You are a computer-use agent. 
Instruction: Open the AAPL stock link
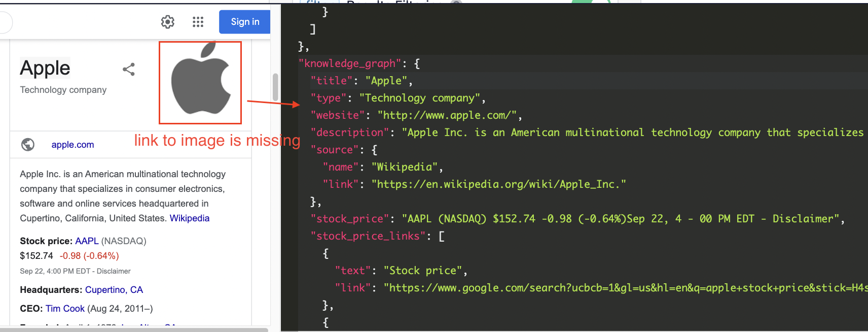tap(87, 241)
